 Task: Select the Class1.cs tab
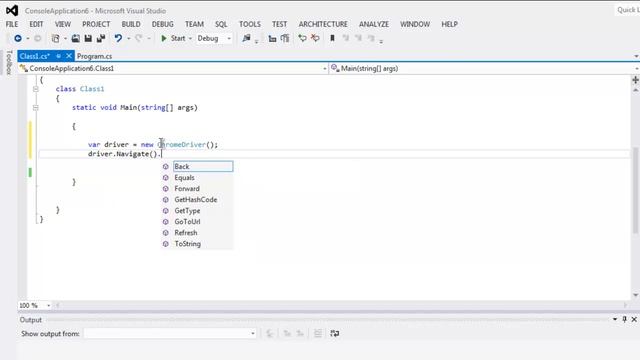(35, 56)
